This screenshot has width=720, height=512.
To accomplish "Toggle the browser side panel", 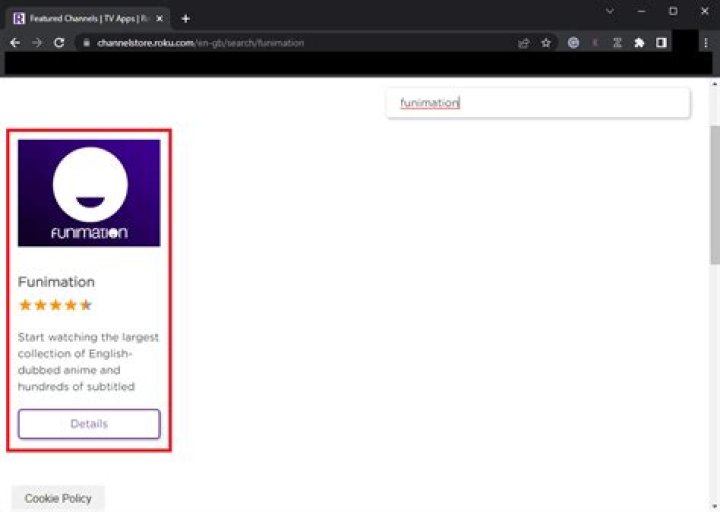I will tap(661, 43).
